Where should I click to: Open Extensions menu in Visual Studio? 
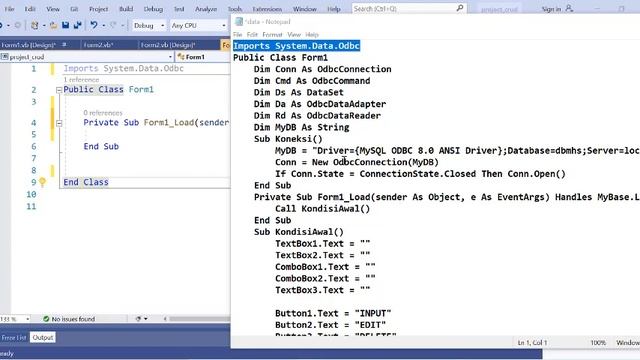[x=267, y=9]
